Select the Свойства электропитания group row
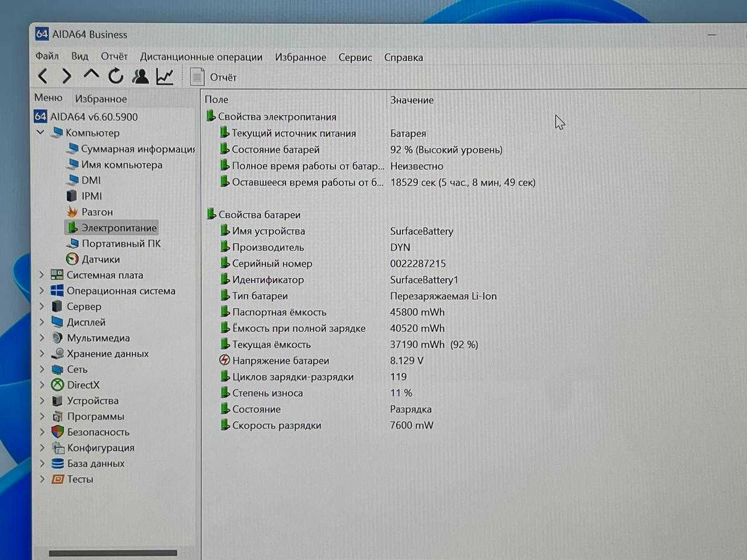Viewport: 747px width, 560px height. [x=271, y=117]
